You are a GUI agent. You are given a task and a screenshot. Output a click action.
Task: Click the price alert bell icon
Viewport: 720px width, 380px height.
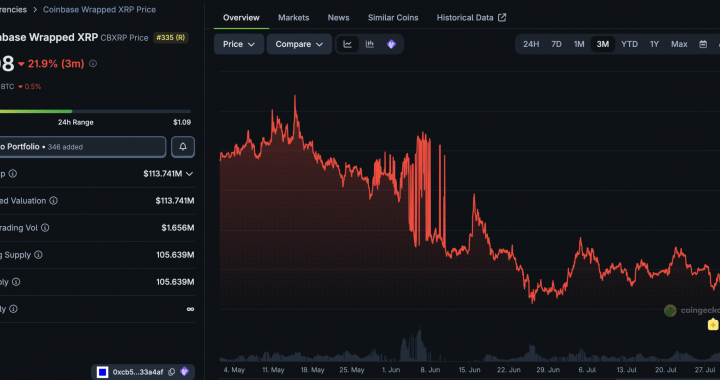(183, 147)
